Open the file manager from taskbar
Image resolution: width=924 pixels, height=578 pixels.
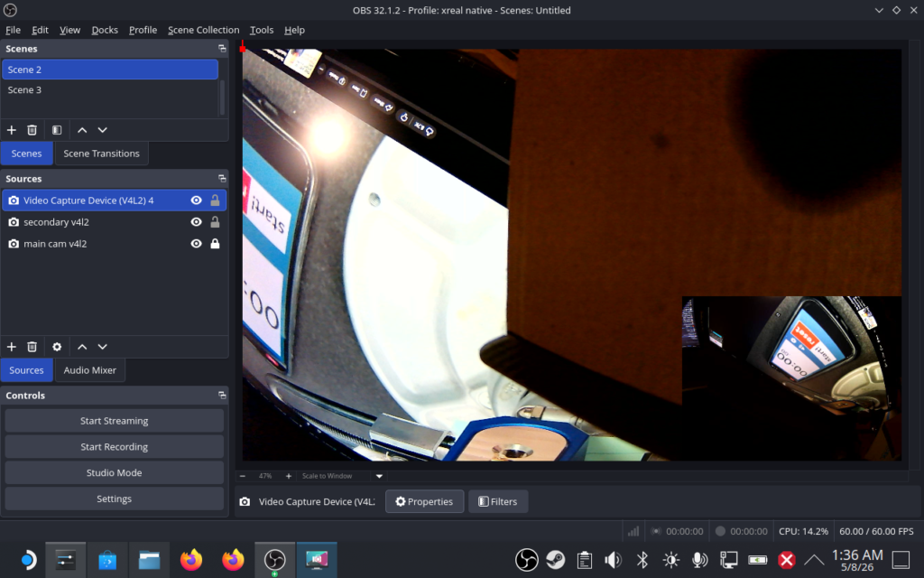[149, 560]
